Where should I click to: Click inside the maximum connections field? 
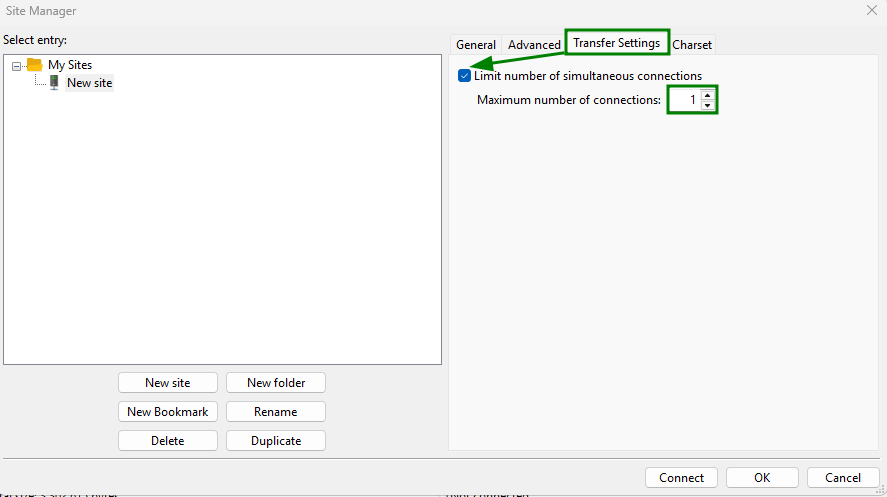point(684,100)
